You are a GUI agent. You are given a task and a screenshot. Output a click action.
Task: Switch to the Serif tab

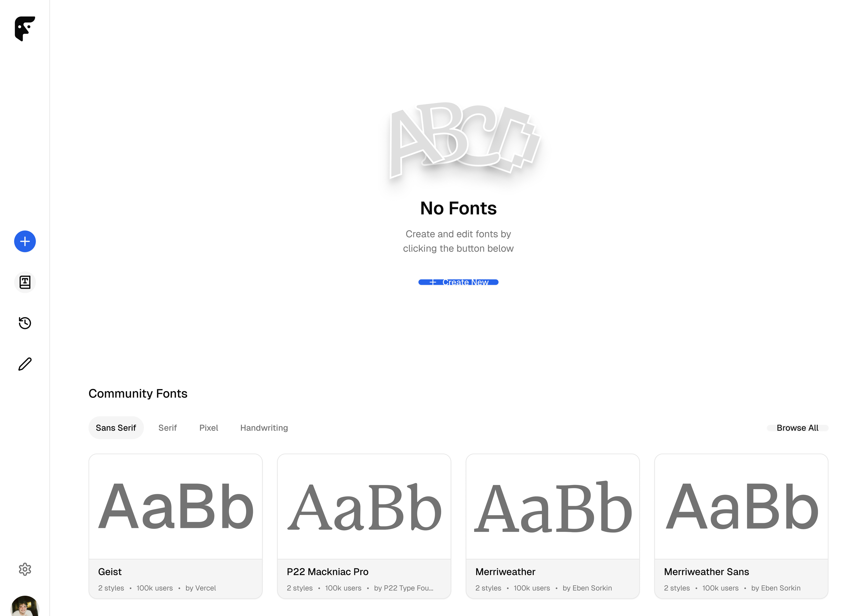(x=167, y=428)
